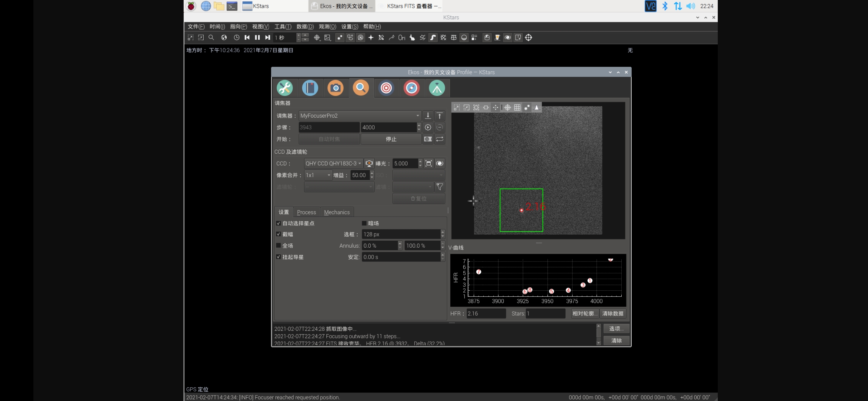Toggle pixel grid in focus image toolbar

coord(517,107)
